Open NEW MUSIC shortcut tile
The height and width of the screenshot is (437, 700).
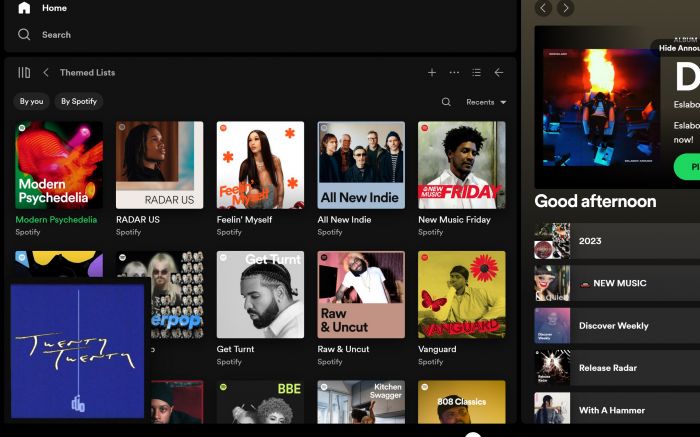617,283
